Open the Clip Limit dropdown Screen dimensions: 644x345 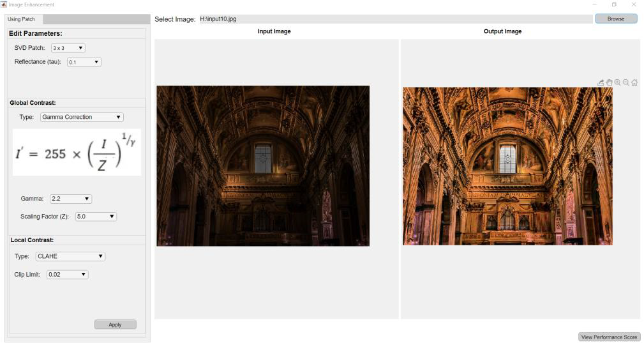pyautogui.click(x=68, y=274)
